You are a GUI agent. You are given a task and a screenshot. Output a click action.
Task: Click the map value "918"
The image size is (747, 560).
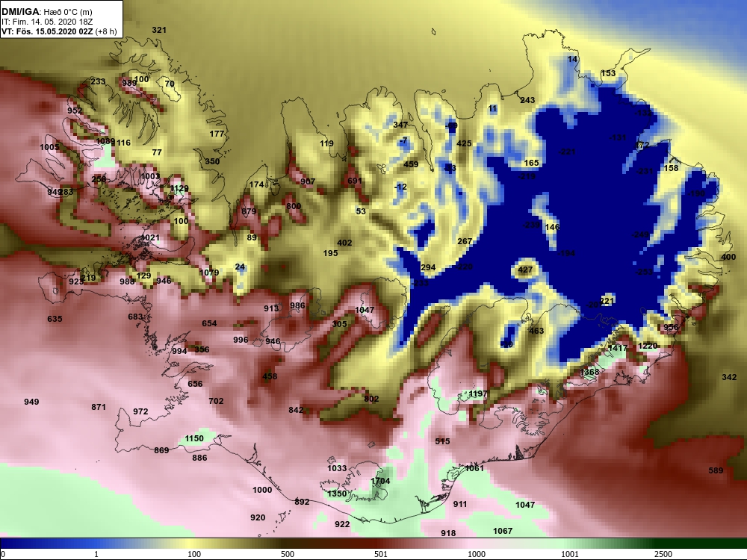[448, 533]
